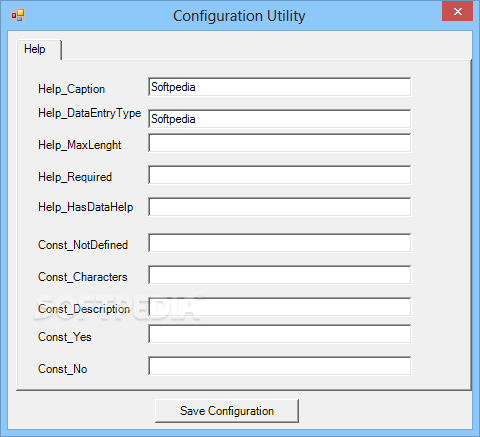The width and height of the screenshot is (480, 437).
Task: Click the Help_Caption label
Action: point(71,89)
